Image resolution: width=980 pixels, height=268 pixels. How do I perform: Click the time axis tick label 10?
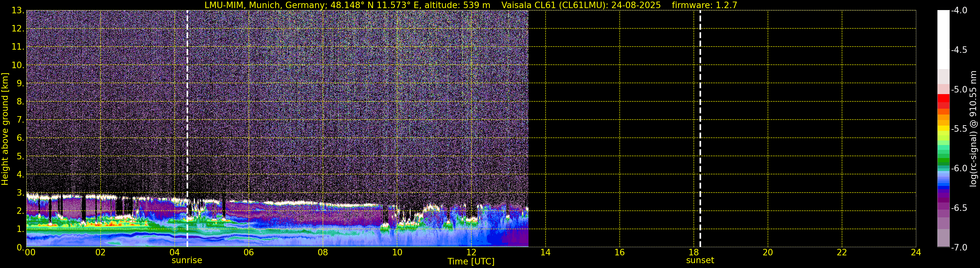click(x=397, y=252)
